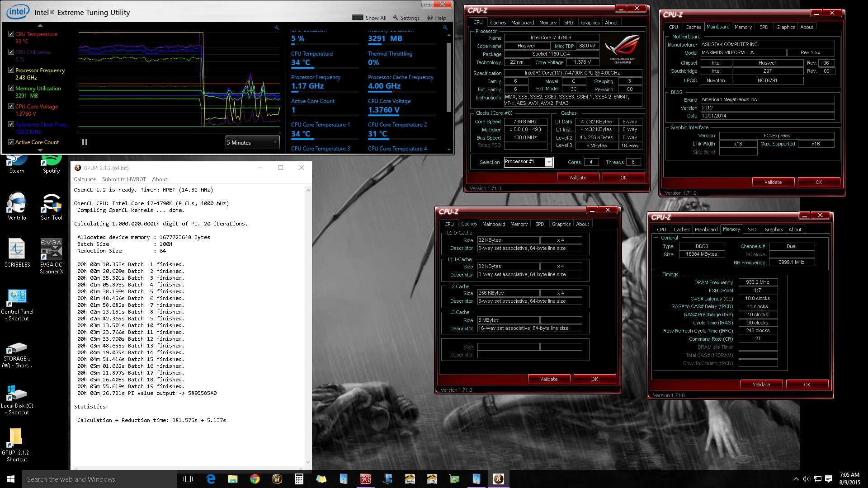This screenshot has width=868, height=488.
Task: Open the Spotify desktop shortcut
Action: pyautogui.click(x=51, y=164)
